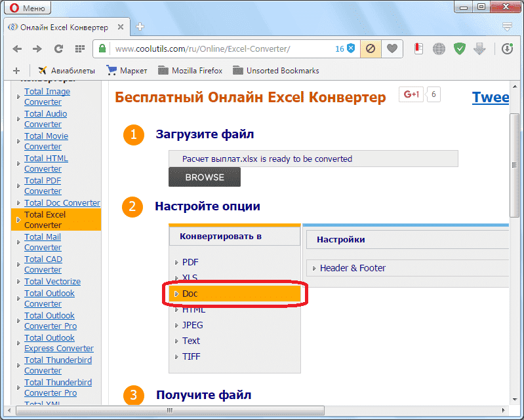
Task: Reload the page with the refresh icon
Action: click(x=58, y=48)
